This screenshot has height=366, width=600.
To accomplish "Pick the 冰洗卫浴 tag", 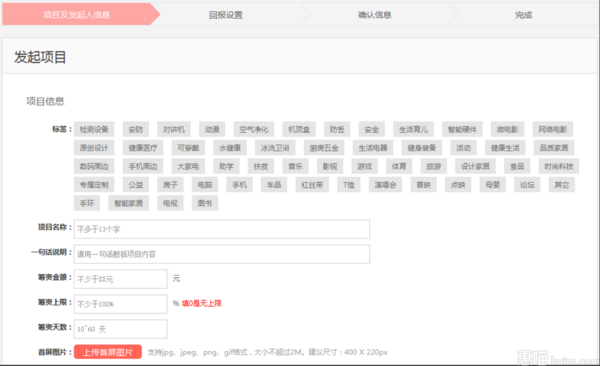I will pos(275,148).
